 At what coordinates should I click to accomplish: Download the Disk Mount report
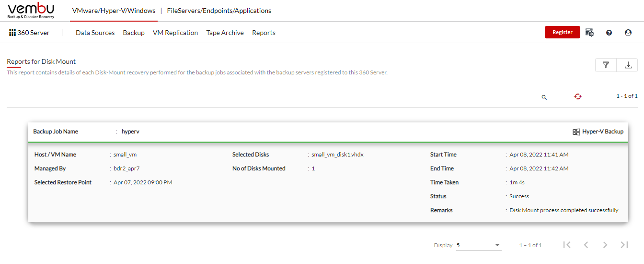[628, 65]
